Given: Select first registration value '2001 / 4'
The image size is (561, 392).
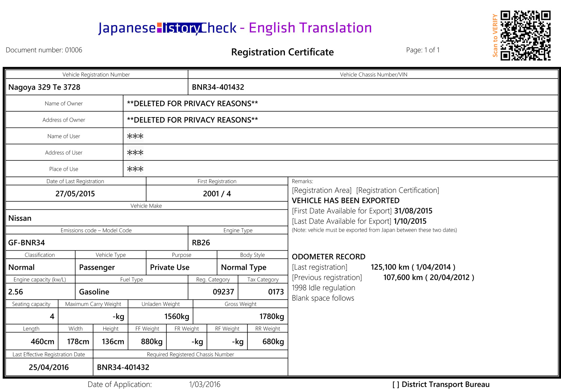Looking at the screenshot, I should point(217,194).
